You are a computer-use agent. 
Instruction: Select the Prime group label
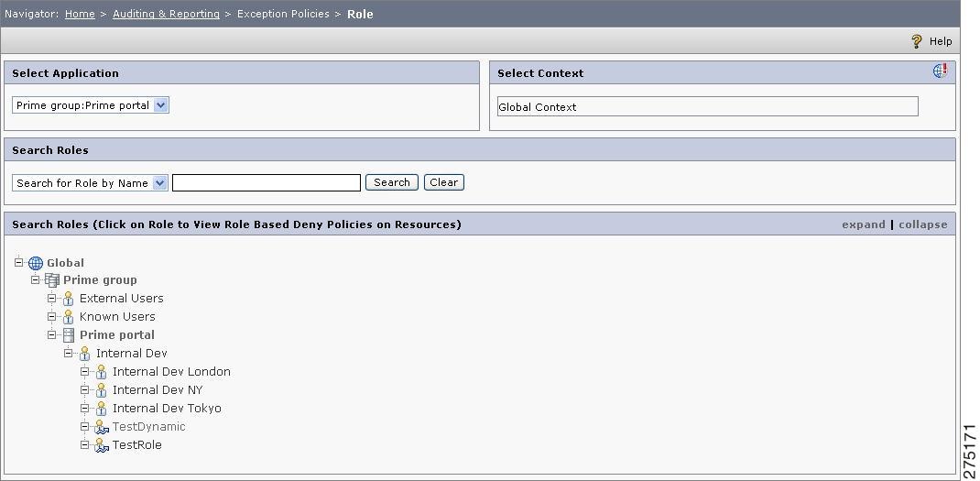point(100,280)
